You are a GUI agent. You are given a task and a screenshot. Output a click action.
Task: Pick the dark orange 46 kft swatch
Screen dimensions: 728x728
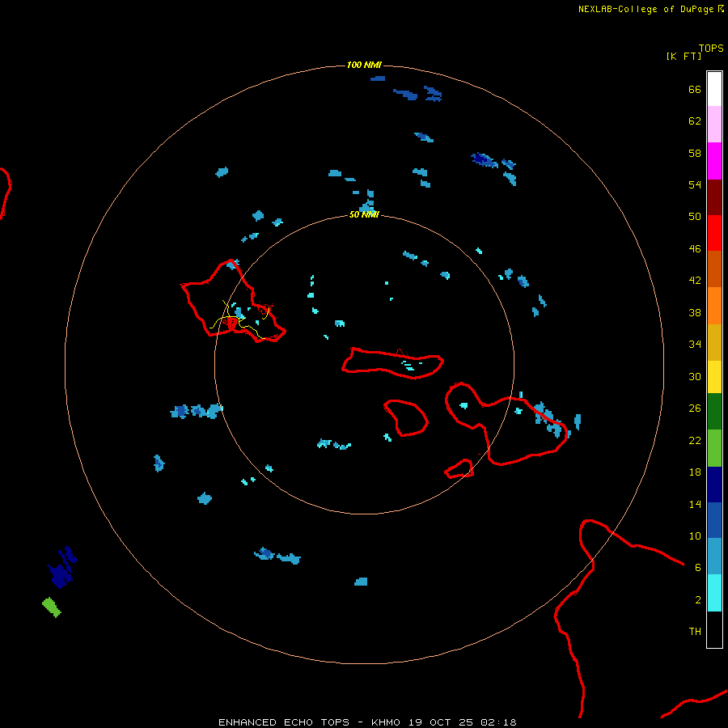tap(714, 269)
